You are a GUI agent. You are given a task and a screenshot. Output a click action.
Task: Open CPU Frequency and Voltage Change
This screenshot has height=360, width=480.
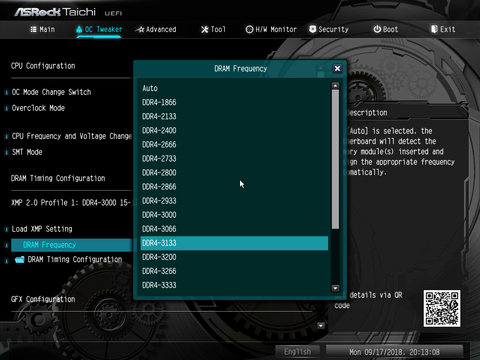72,136
